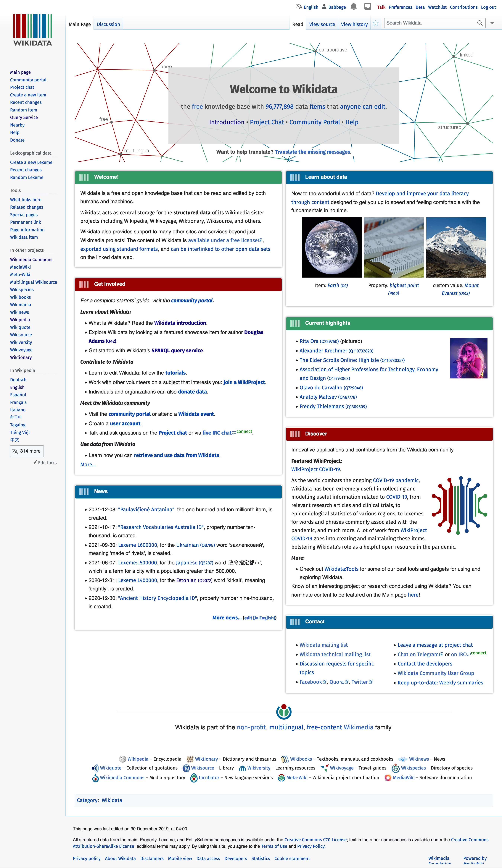Open the Introduction link in banner
The image size is (502, 868).
[x=227, y=122]
